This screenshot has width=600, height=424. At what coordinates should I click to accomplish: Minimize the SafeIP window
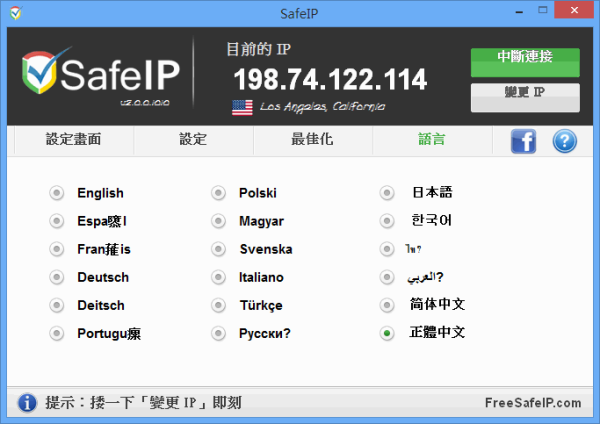pyautogui.click(x=519, y=11)
